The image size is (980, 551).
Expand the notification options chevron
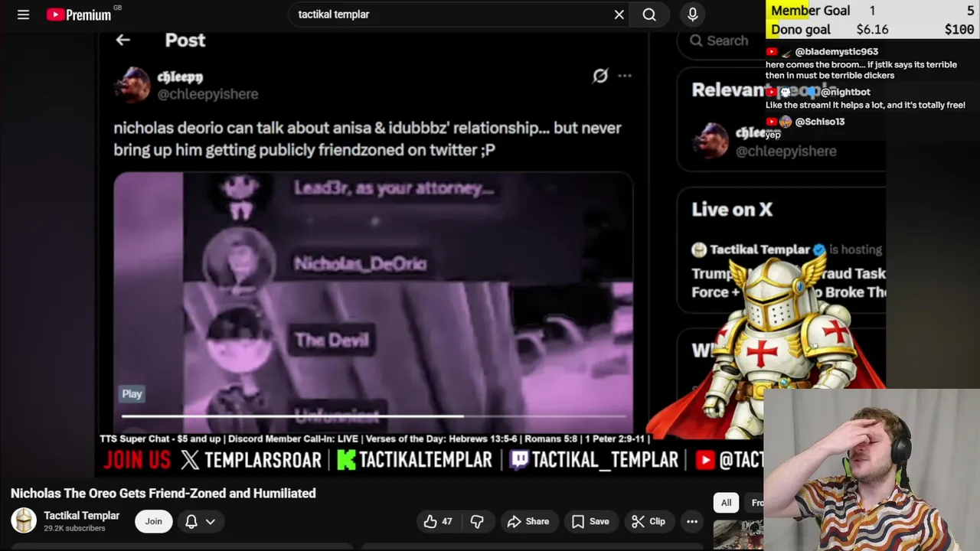[x=211, y=521]
